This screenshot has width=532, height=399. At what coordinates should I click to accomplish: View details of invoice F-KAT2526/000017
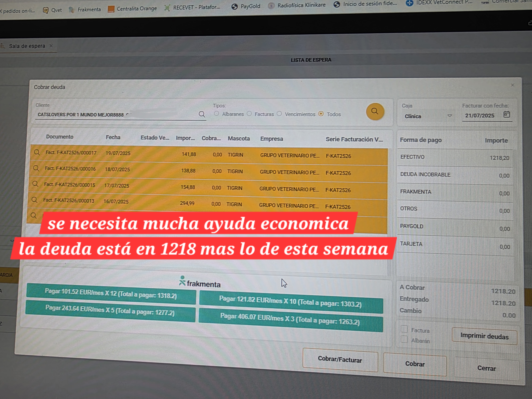pyautogui.click(x=37, y=152)
